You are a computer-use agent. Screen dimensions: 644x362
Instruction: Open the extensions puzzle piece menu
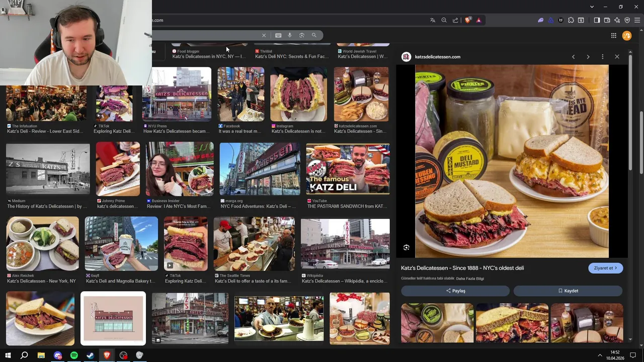pyautogui.click(x=571, y=20)
